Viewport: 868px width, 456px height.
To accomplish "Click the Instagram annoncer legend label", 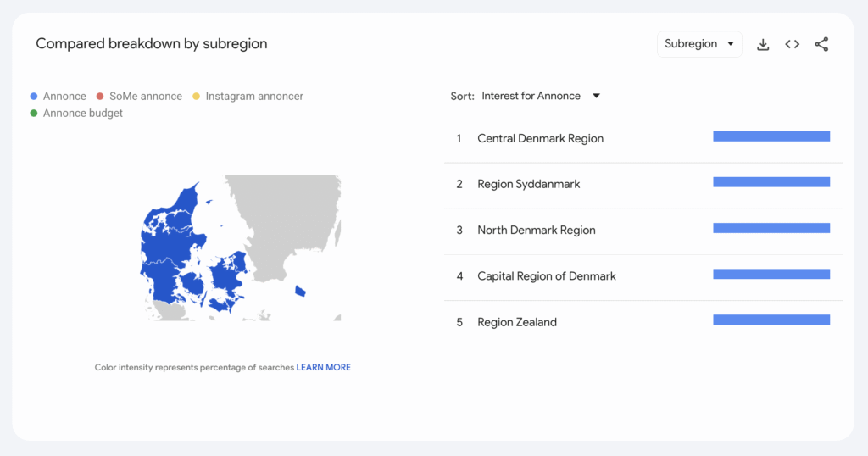I will (x=254, y=97).
